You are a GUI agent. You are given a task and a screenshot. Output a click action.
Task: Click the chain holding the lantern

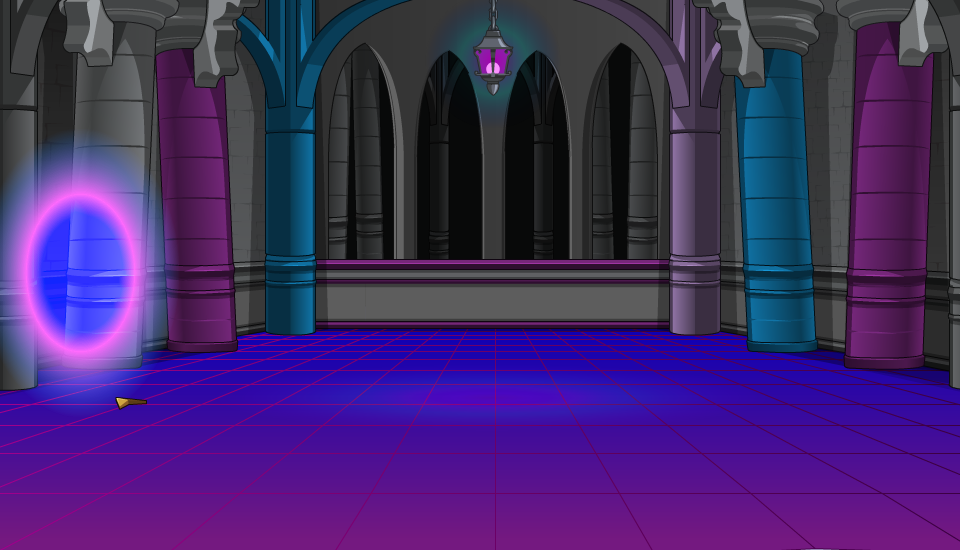coord(492,14)
